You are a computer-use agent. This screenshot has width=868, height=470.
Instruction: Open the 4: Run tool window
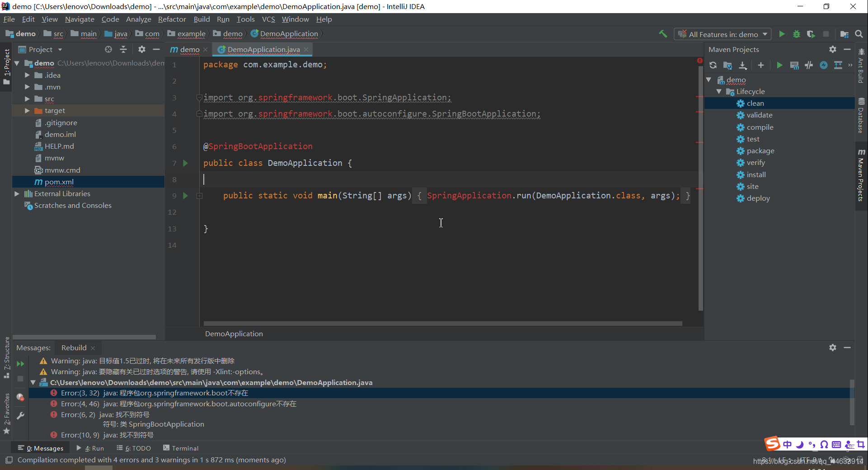pos(90,448)
